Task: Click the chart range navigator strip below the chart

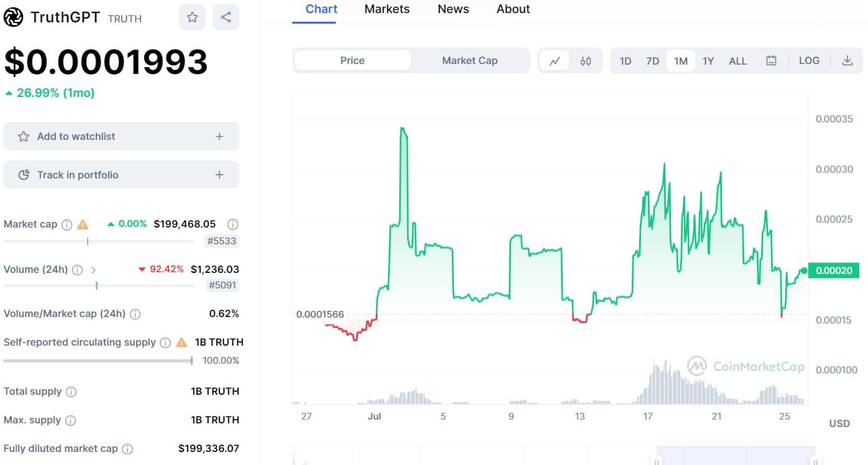Action: point(553,456)
